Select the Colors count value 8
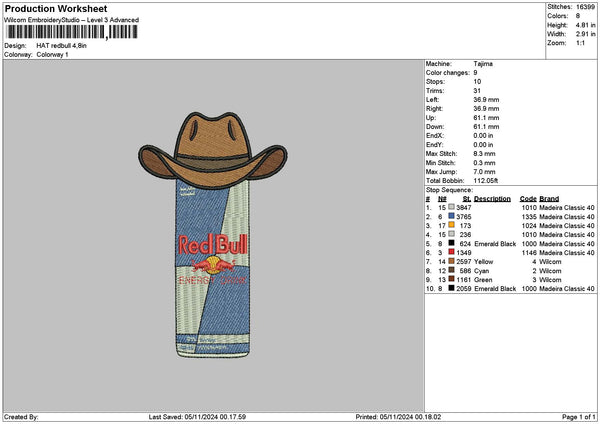 click(578, 16)
